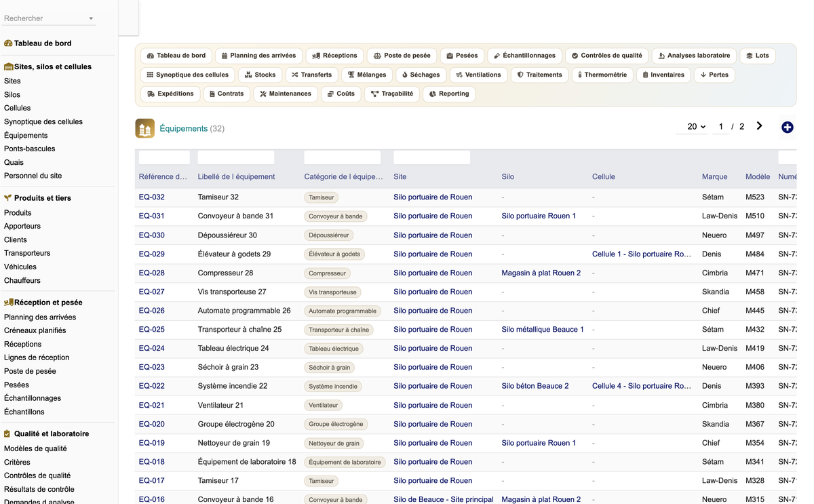Open Planning des arrivées toolbar shortcut
The width and height of the screenshot is (814, 504).
(x=259, y=56)
